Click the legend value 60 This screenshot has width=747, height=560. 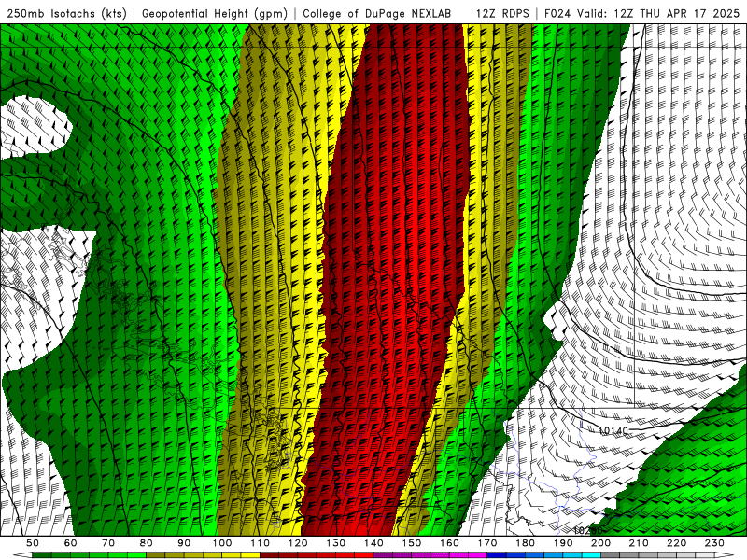70,543
